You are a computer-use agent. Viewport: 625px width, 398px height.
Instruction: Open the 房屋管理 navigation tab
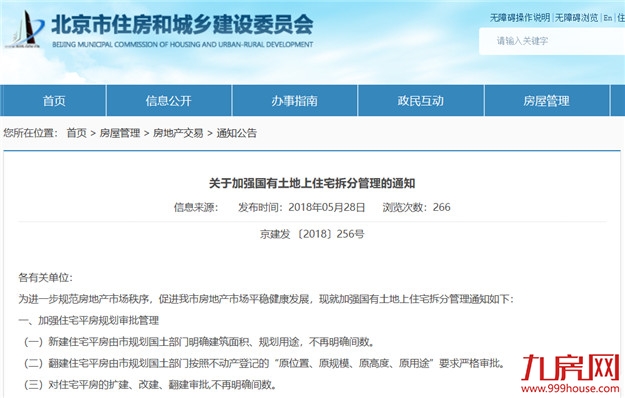546,101
